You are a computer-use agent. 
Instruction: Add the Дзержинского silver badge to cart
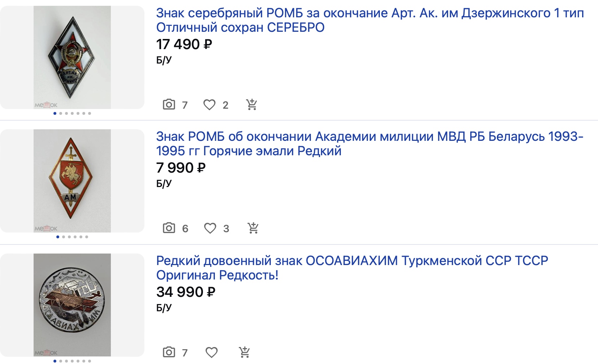(251, 105)
